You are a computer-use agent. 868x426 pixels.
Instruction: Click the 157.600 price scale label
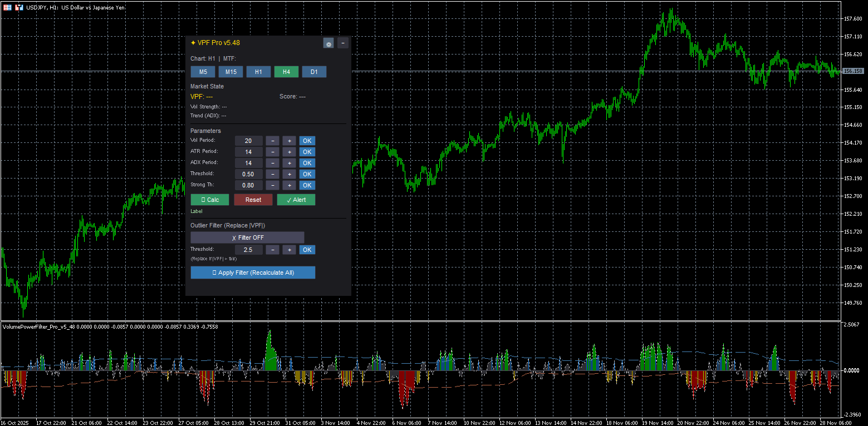(853, 19)
